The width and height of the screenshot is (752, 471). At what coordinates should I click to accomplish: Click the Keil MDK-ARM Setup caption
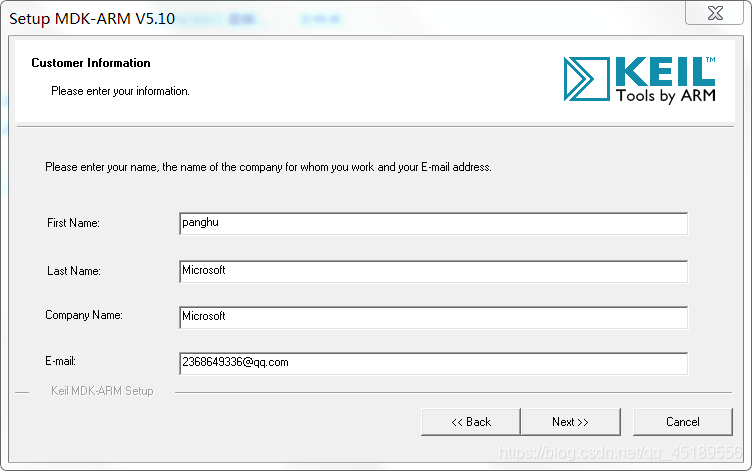[x=102, y=391]
